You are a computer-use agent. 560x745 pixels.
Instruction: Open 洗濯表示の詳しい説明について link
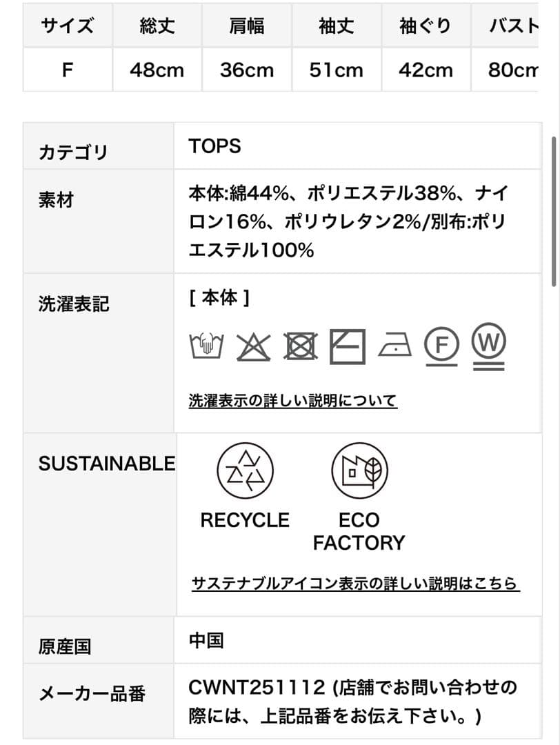[293, 401]
